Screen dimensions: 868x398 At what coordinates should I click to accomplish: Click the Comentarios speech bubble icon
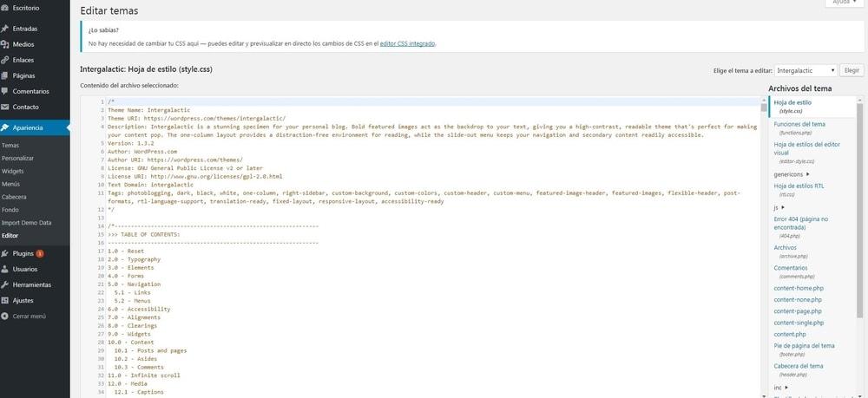[5, 91]
